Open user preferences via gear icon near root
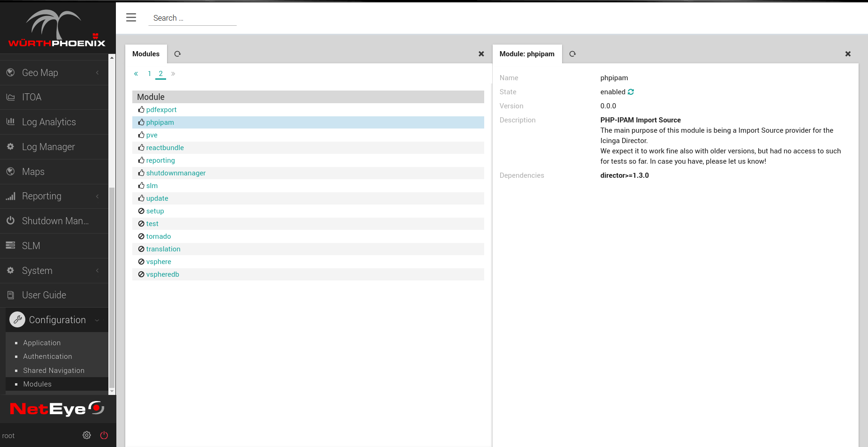Screen dimensions: 868x447 [x=86, y=435]
